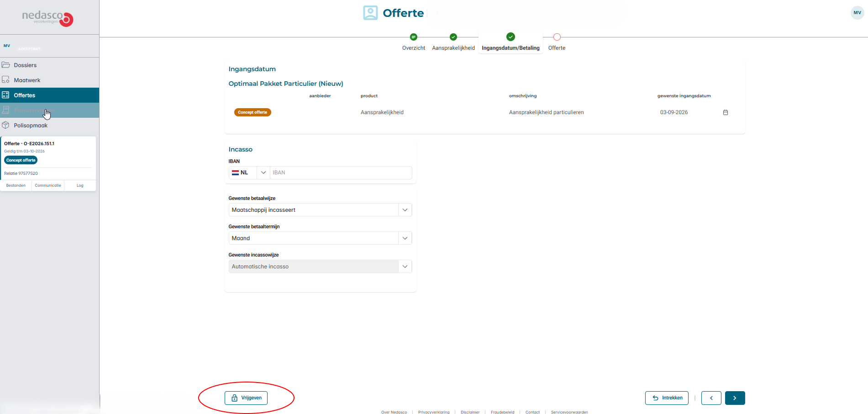Click the Maatwerk sidebar icon
868x414 pixels.
[x=6, y=80]
